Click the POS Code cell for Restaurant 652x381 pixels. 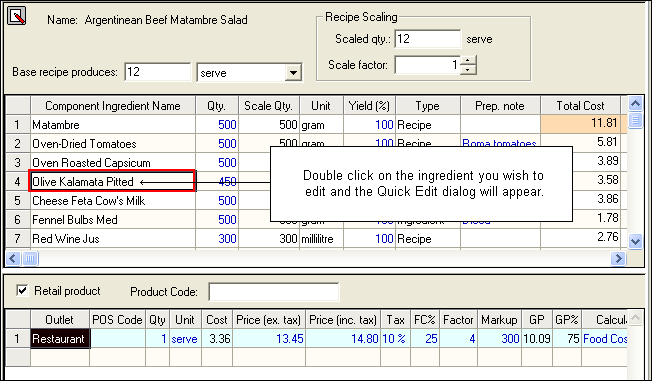click(x=117, y=339)
